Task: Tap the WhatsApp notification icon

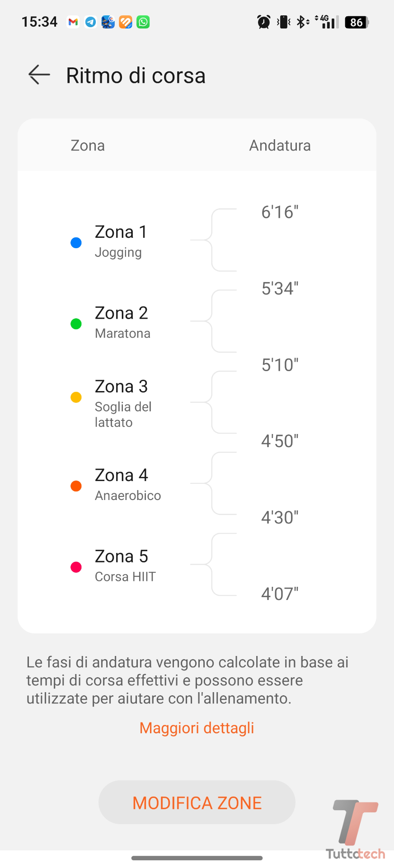Action: [x=143, y=22]
